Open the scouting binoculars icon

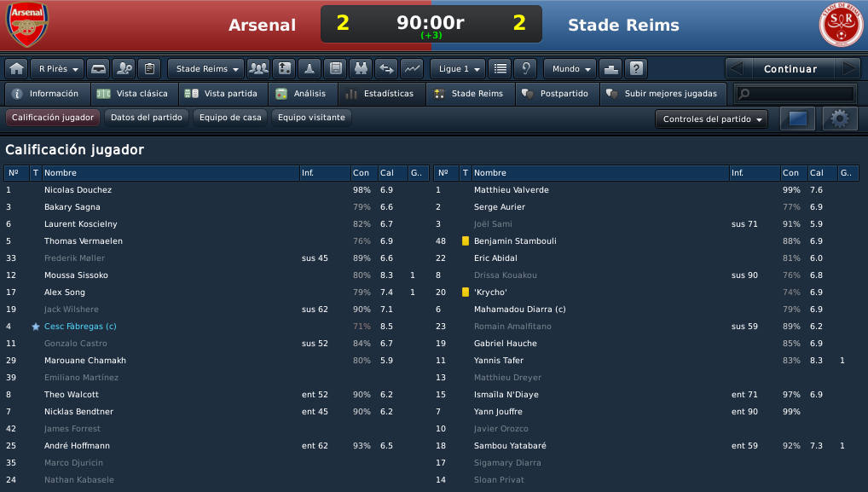[361, 68]
